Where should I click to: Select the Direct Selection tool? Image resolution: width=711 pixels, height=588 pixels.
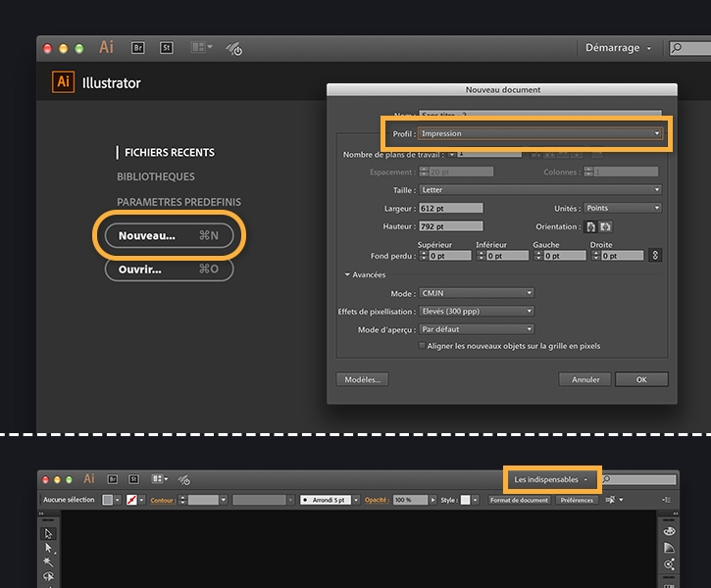click(48, 548)
